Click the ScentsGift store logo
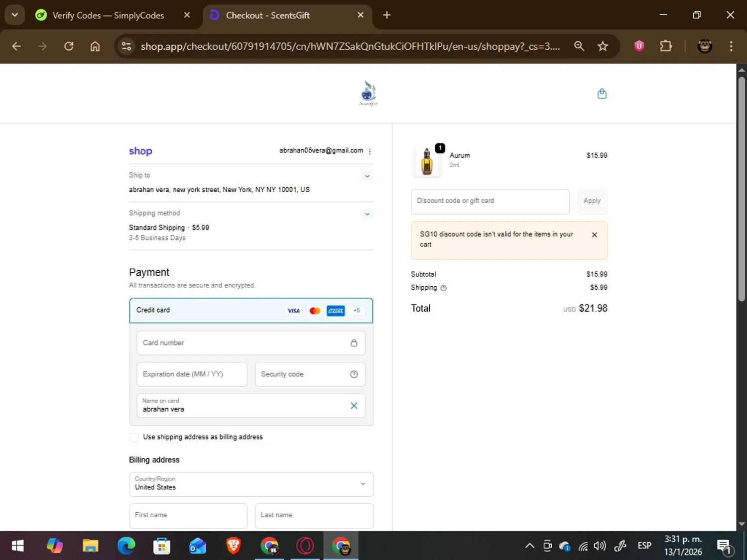This screenshot has width=747, height=560. pyautogui.click(x=368, y=93)
